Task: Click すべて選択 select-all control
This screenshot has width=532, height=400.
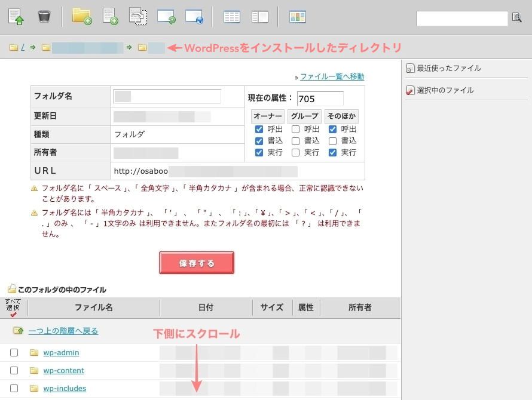Action: tap(13, 307)
